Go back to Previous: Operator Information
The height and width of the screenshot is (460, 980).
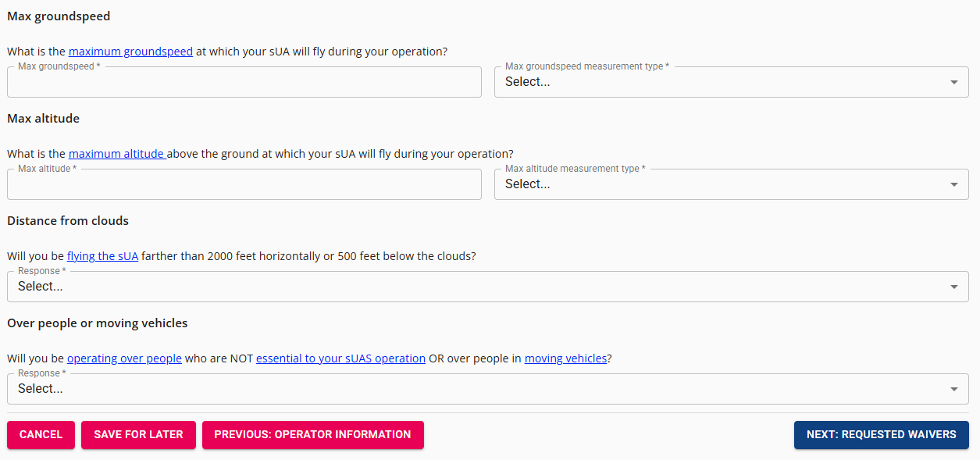[x=312, y=435]
